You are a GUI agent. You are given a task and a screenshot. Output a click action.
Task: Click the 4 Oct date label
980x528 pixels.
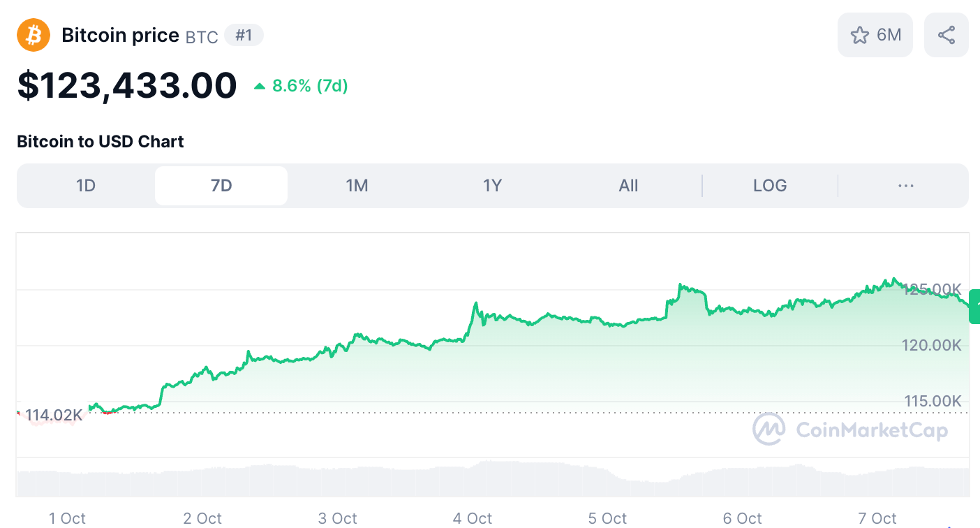472,518
